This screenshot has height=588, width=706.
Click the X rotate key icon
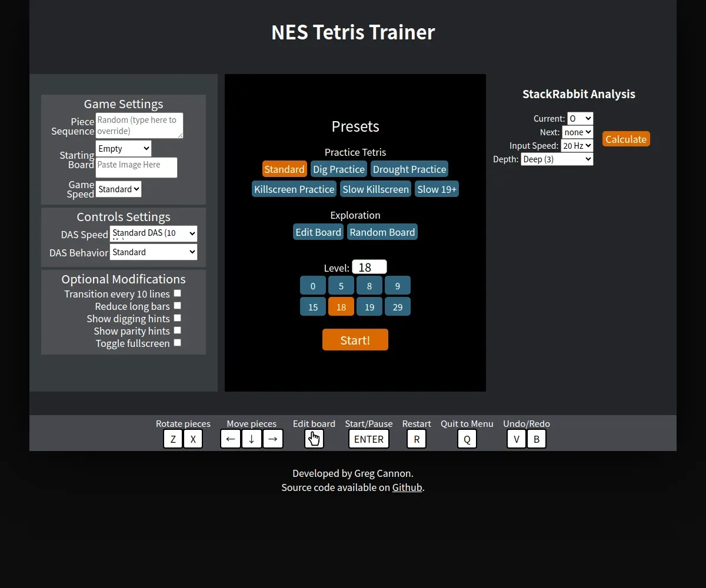pos(193,439)
